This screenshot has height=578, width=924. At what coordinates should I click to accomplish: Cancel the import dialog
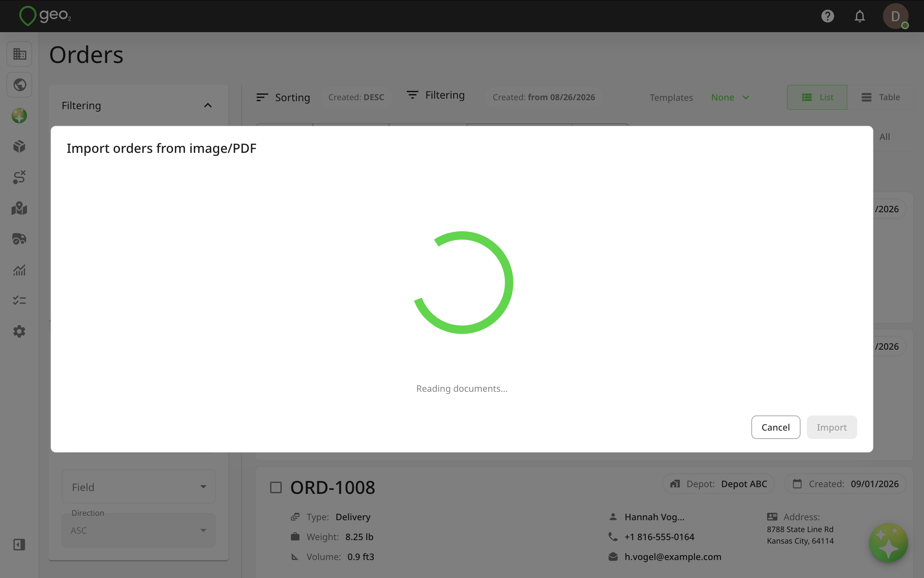(x=775, y=427)
